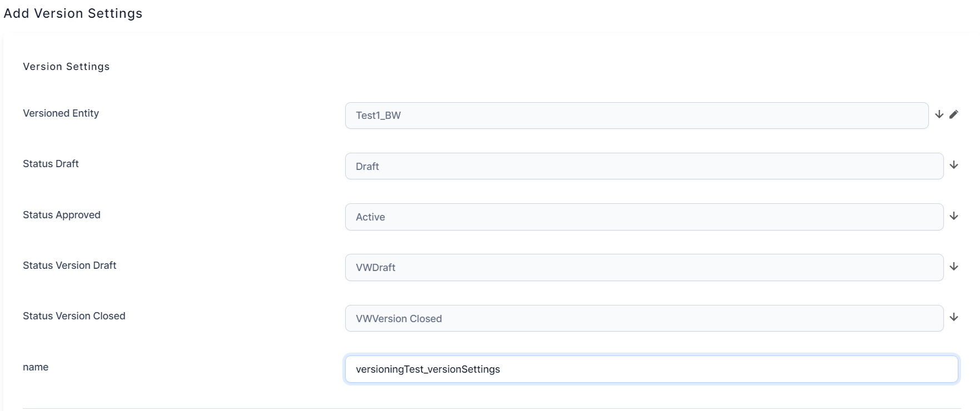Focus the VWDraft status field

point(644,268)
